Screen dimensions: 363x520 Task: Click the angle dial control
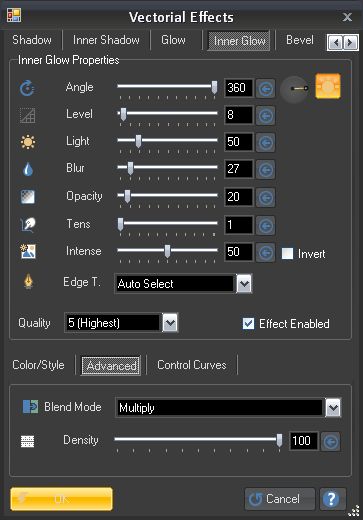coord(294,89)
